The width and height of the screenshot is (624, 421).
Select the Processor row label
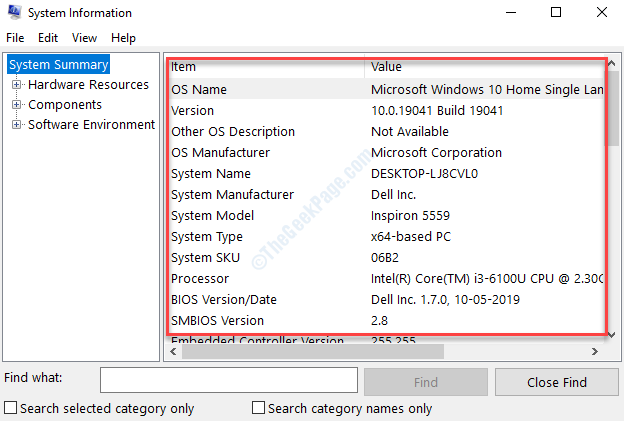click(200, 279)
